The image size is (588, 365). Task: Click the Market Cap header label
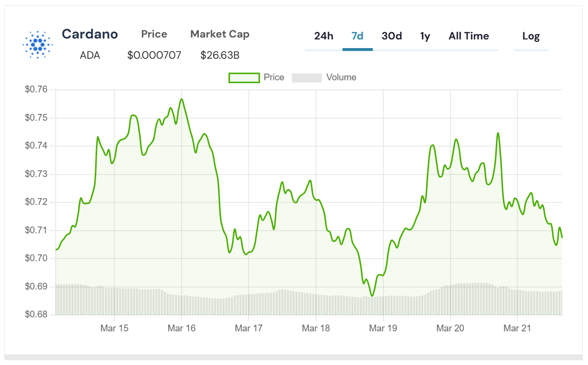[x=220, y=34]
